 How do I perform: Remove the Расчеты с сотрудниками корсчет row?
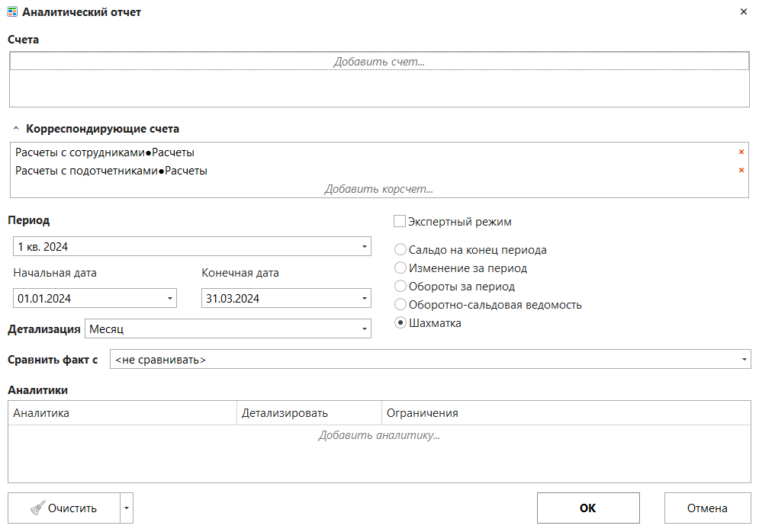pyautogui.click(x=741, y=152)
